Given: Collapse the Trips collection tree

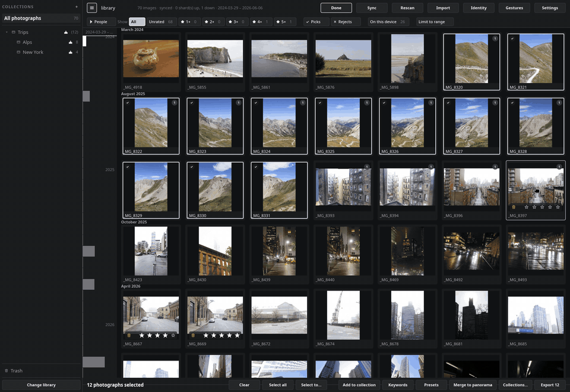Looking at the screenshot, I should tap(7, 32).
